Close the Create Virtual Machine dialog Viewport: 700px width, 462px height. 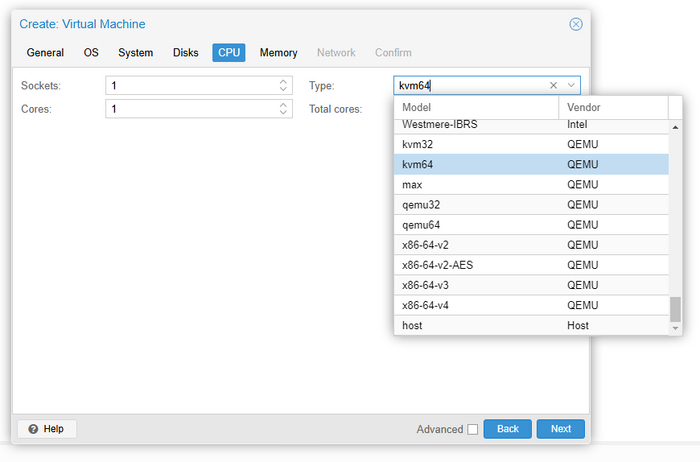tap(575, 24)
